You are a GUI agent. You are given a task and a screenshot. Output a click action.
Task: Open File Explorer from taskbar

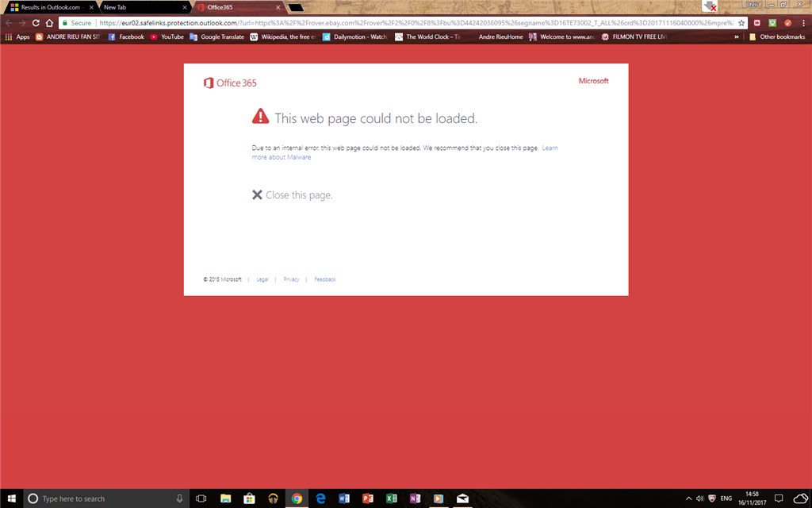pos(225,498)
